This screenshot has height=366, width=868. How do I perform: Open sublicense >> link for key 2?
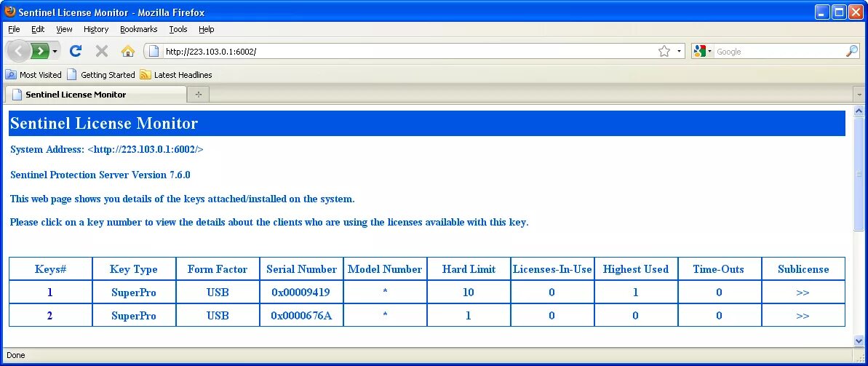[803, 316]
